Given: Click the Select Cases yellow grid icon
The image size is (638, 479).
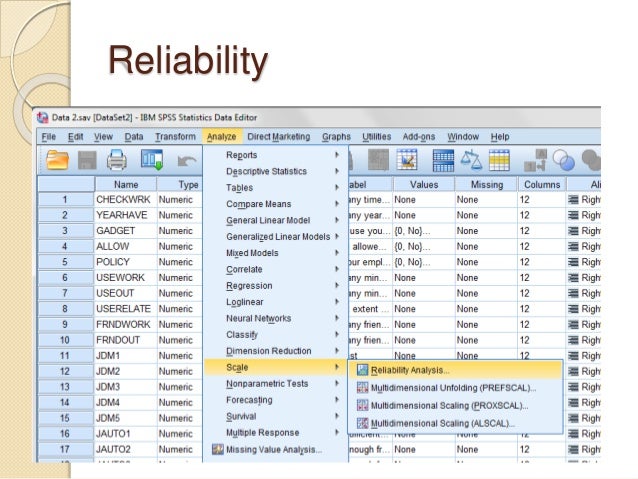Looking at the screenshot, I should point(499,160).
